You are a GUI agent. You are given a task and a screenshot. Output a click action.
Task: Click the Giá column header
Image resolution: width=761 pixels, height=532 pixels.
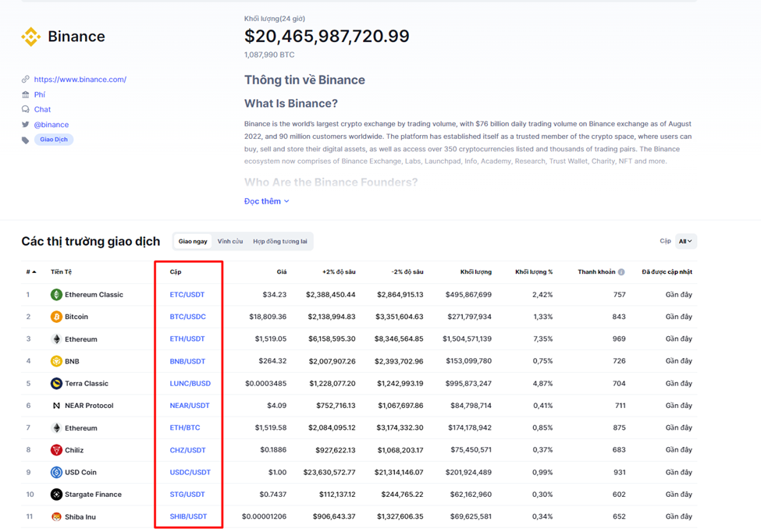282,272
